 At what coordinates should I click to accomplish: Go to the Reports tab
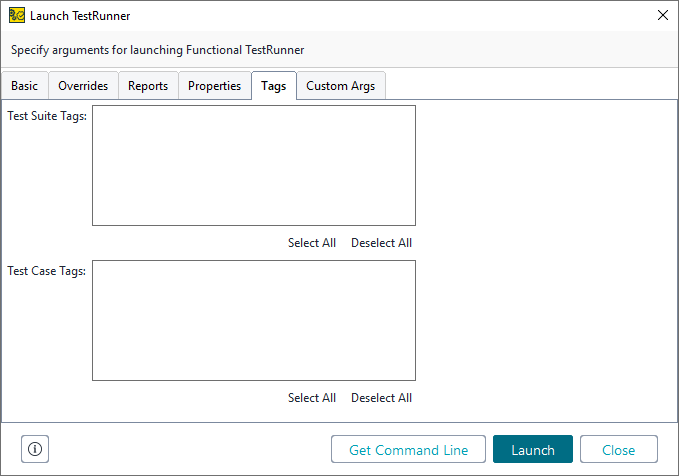pos(148,86)
